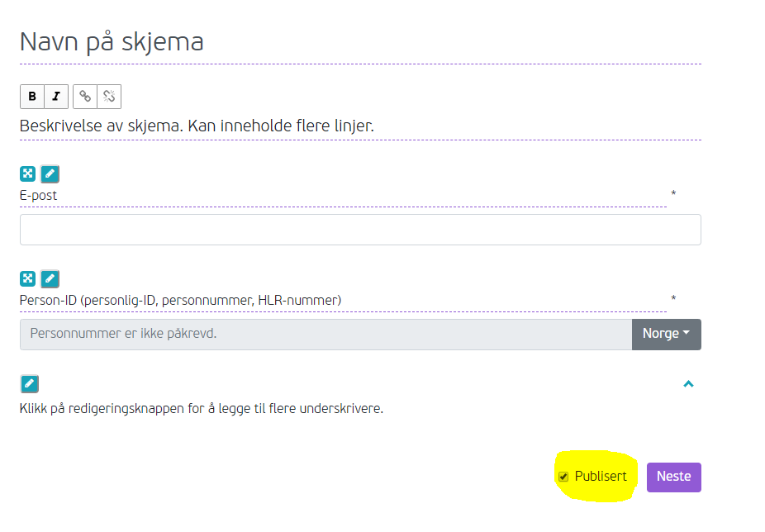Click the Navn på skjema title field
The image size is (765, 532).
[x=112, y=42]
